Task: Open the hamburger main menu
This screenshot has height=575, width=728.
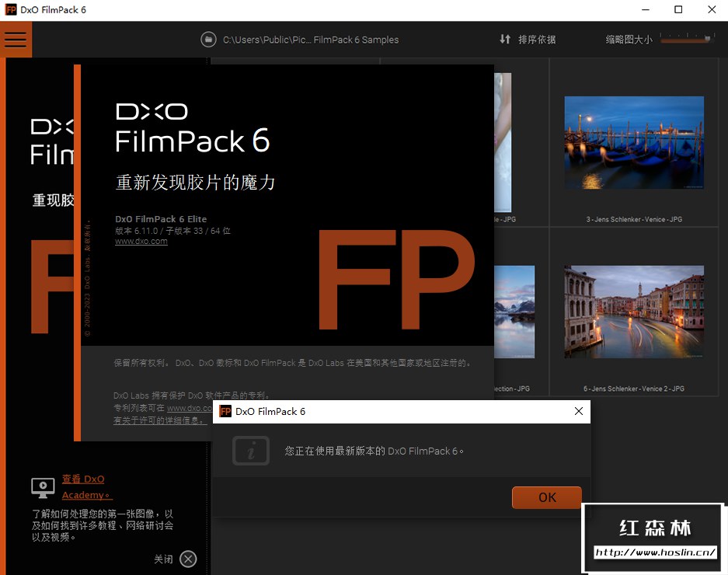Action: point(16,40)
